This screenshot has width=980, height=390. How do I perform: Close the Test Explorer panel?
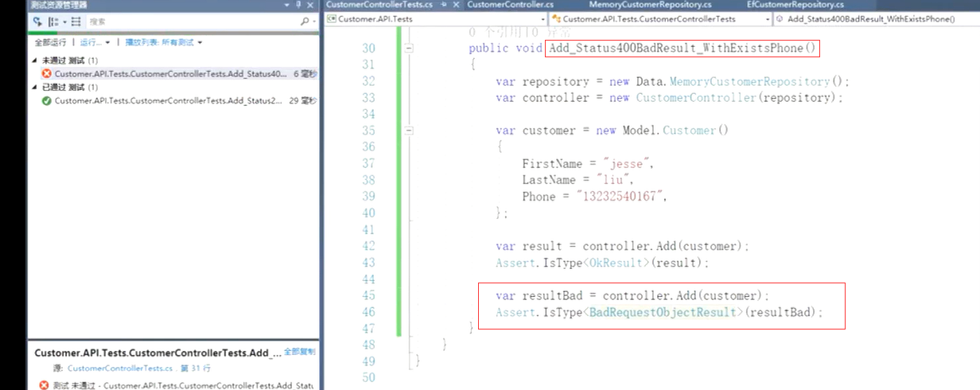pyautogui.click(x=311, y=5)
